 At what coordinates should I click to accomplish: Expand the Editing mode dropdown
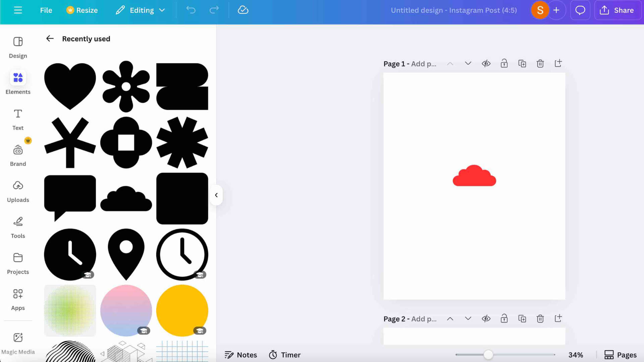pyautogui.click(x=141, y=10)
